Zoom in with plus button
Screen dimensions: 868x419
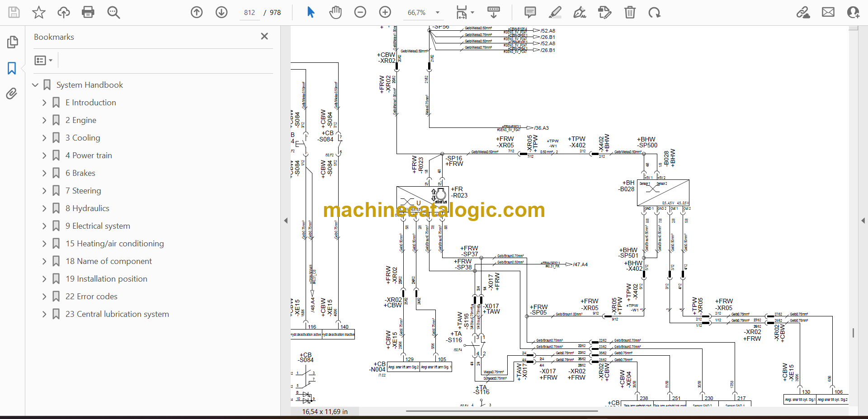[385, 12]
